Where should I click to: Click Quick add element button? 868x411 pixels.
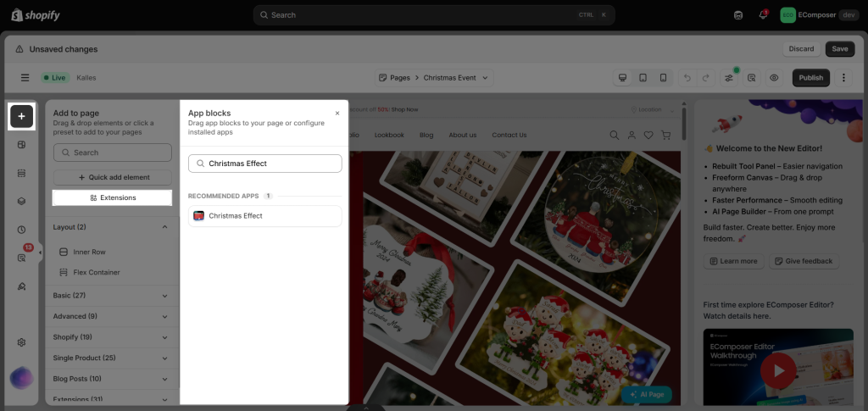(x=113, y=178)
